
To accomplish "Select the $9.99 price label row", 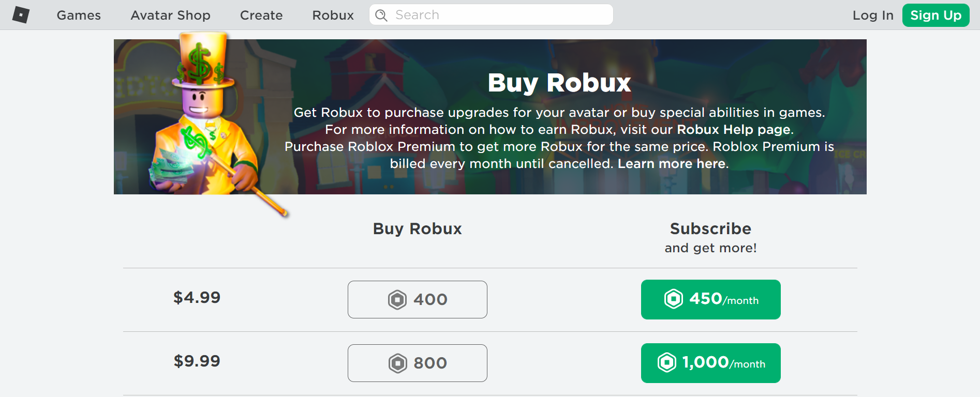I will 196,361.
